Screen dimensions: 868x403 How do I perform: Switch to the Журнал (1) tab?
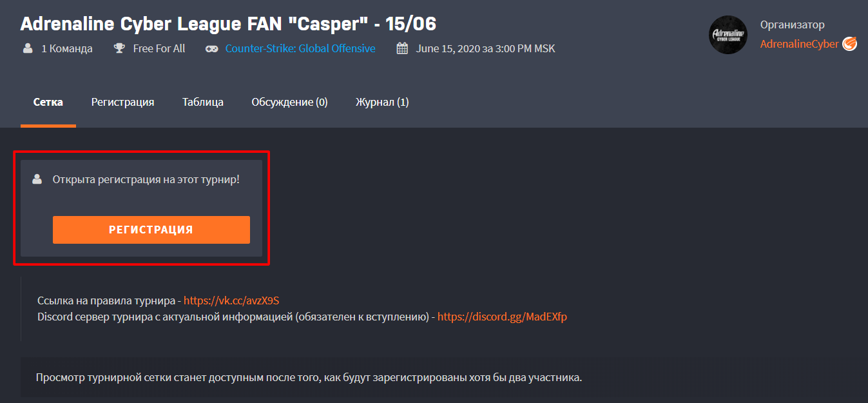(382, 102)
